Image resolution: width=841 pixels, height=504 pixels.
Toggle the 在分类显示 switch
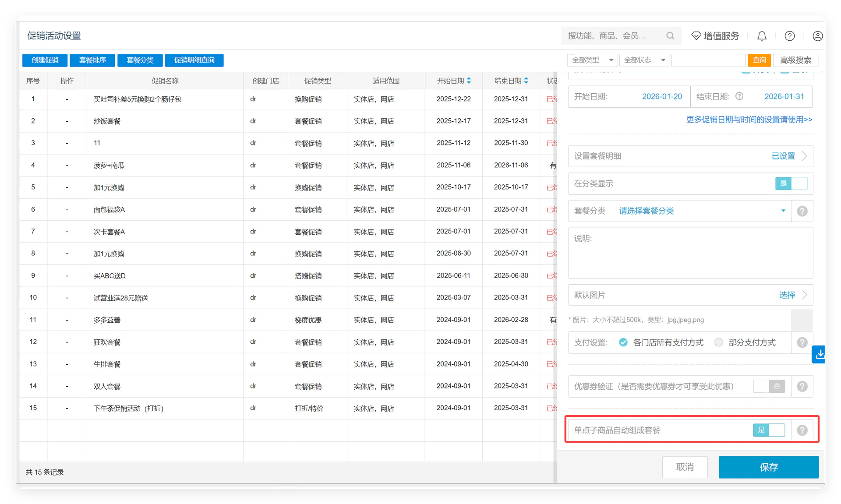(x=791, y=183)
